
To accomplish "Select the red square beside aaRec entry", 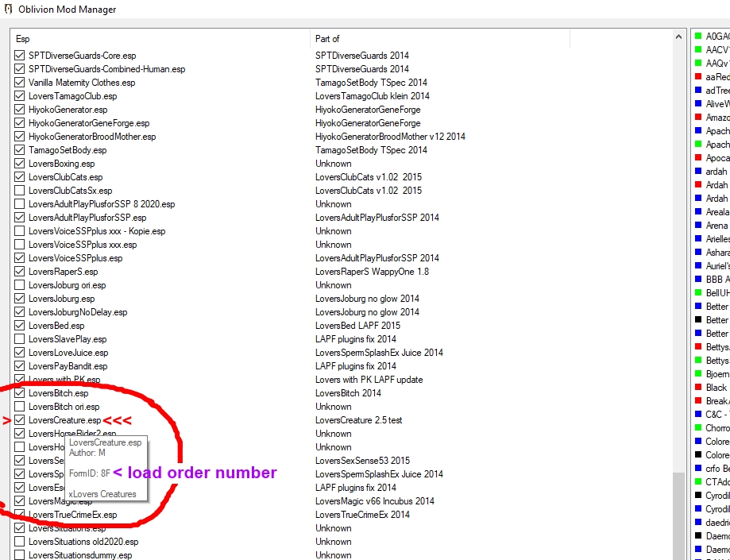I will coord(698,76).
